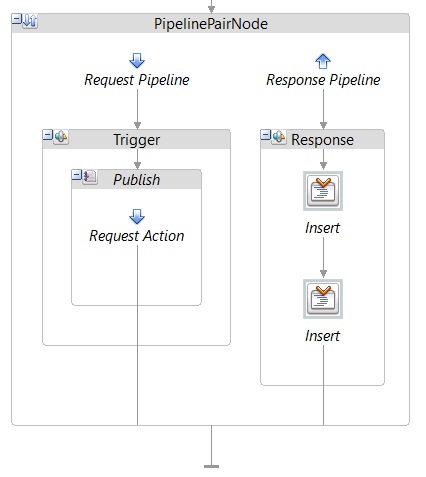Select the second Insert action icon
The image size is (426, 477).
tap(323, 299)
